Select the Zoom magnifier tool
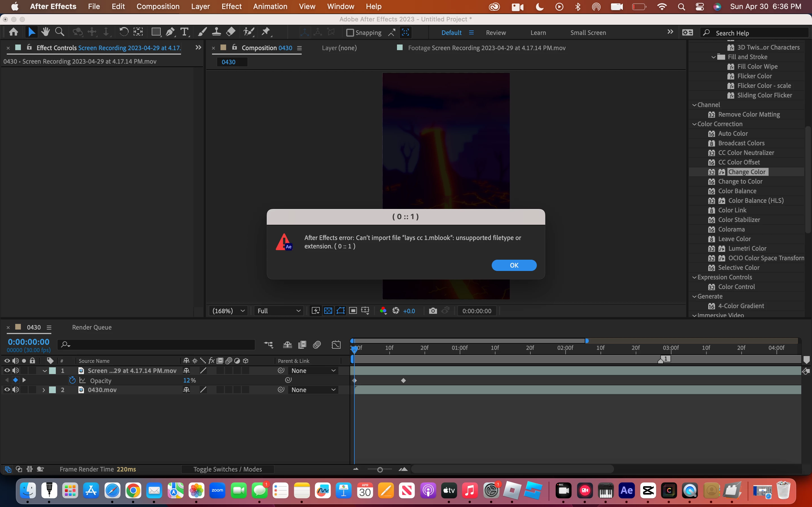The height and width of the screenshot is (507, 812). (x=60, y=32)
